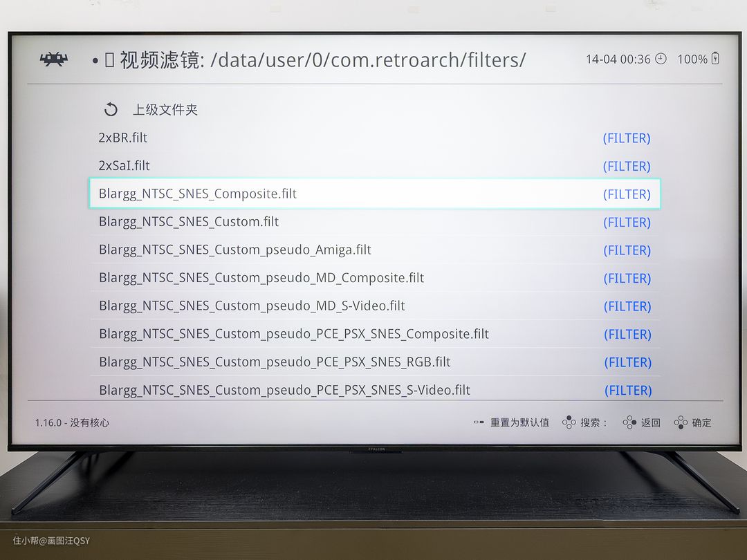Click the (FILTER) tag on the highlighted Composite row

[x=627, y=194]
